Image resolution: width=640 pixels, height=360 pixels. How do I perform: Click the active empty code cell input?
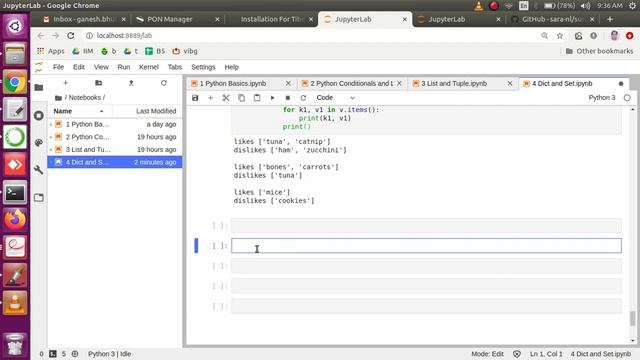[426, 246]
